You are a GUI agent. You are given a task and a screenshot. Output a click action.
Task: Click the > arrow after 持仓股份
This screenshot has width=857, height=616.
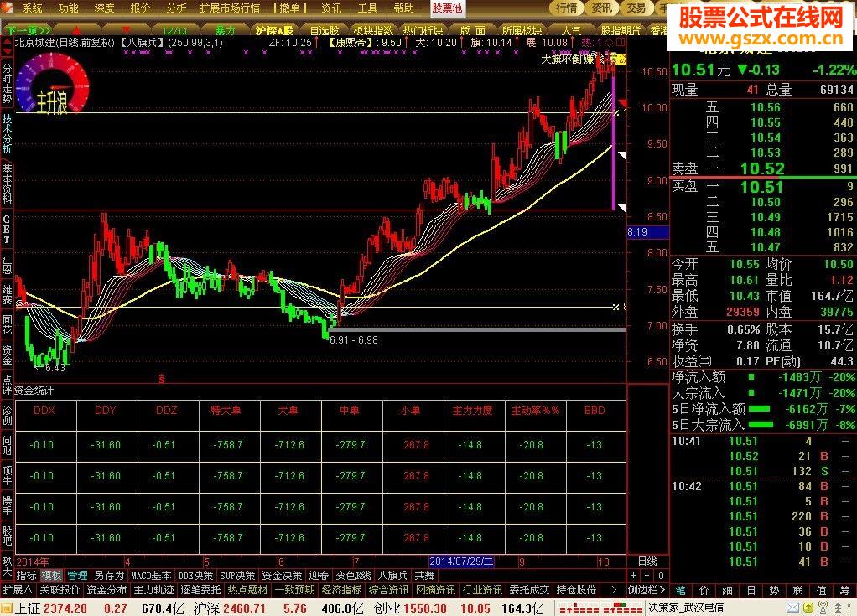(x=613, y=590)
